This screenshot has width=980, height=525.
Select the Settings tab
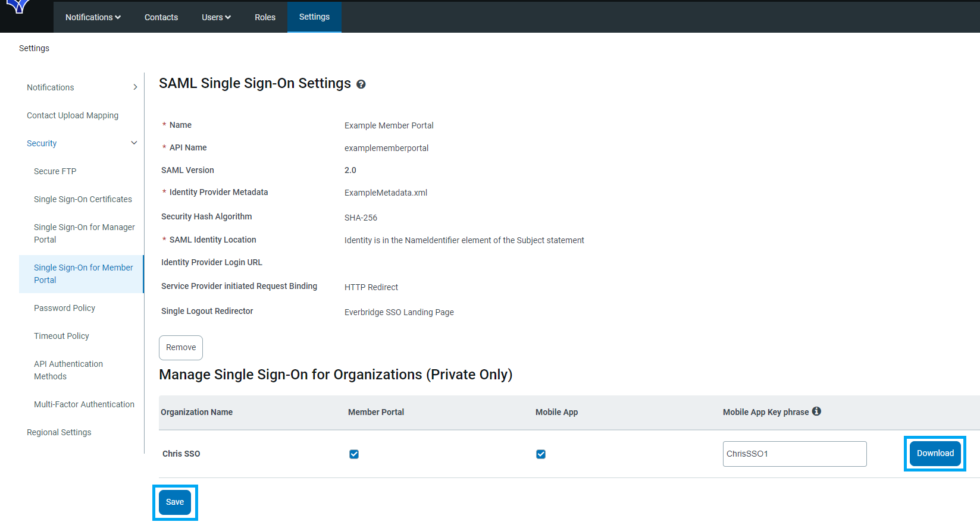pyautogui.click(x=314, y=17)
